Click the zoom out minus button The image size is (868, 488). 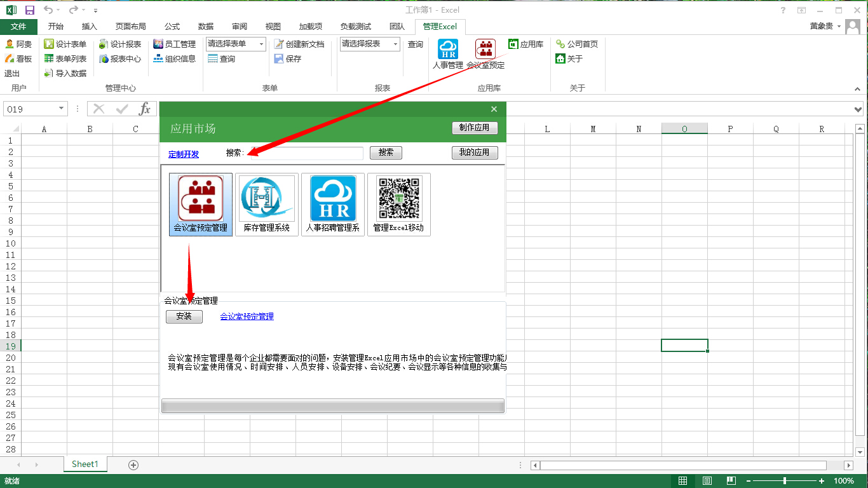tap(749, 481)
